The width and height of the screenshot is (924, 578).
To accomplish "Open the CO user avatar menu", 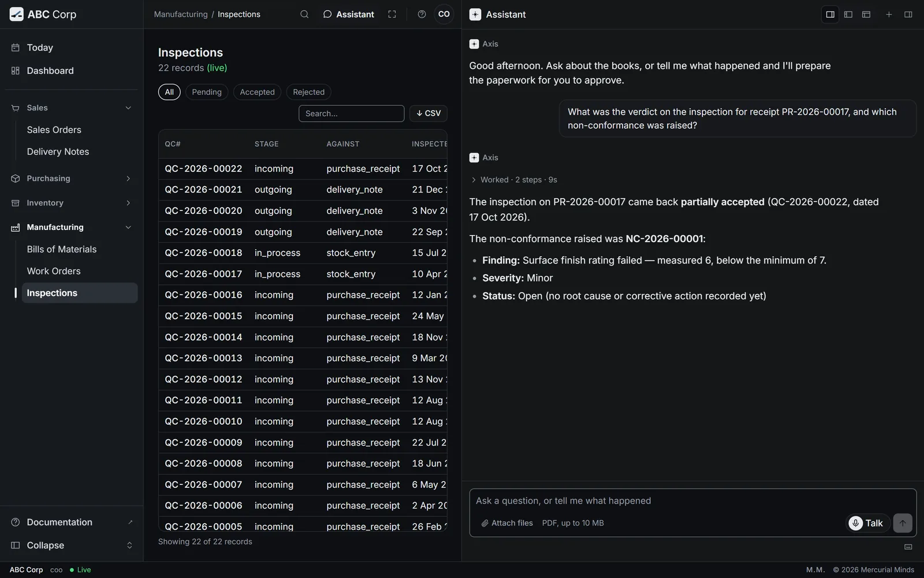I will (444, 14).
